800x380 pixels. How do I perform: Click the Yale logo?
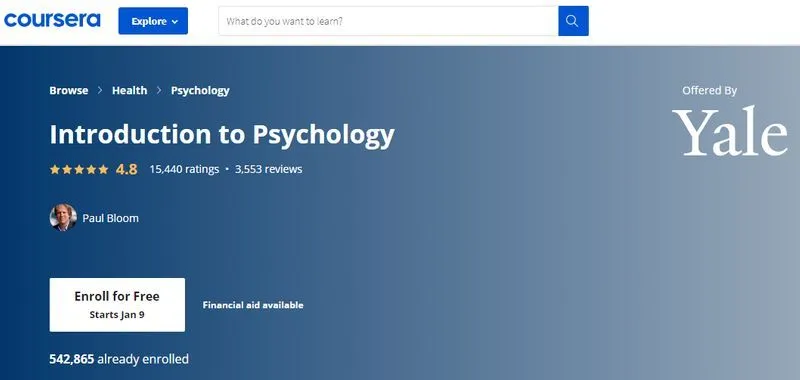[x=730, y=132]
